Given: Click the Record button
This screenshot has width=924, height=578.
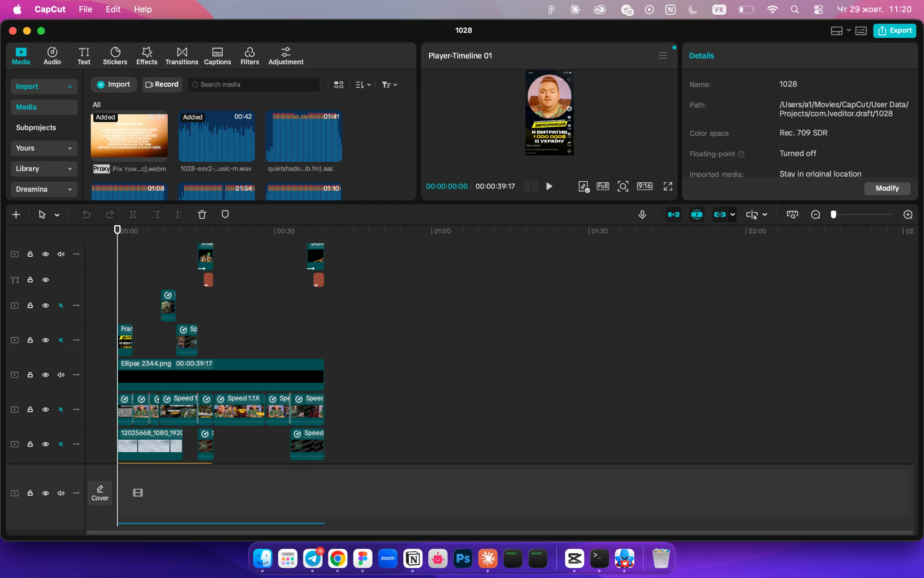Looking at the screenshot, I should [x=162, y=85].
